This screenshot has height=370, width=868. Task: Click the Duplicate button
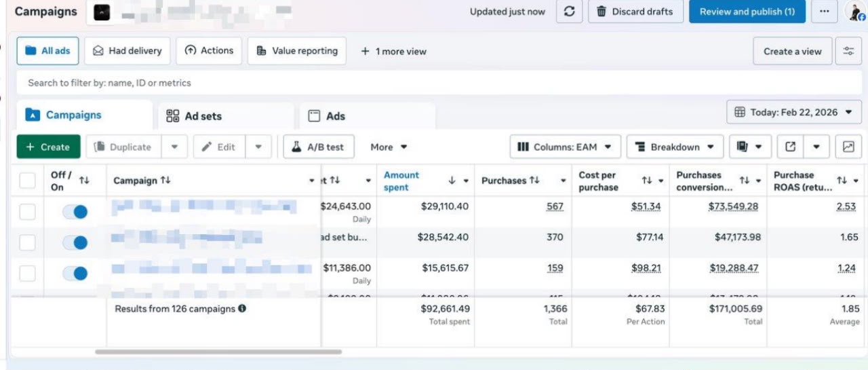123,147
